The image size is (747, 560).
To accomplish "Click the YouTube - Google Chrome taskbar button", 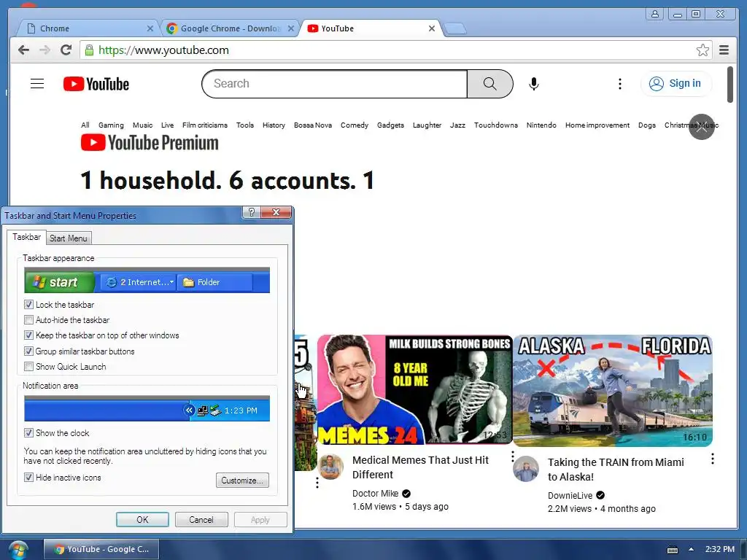I will point(101,549).
